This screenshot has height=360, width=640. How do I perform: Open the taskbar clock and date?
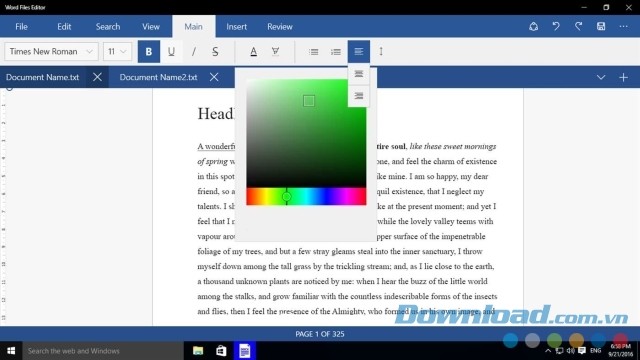coord(620,351)
